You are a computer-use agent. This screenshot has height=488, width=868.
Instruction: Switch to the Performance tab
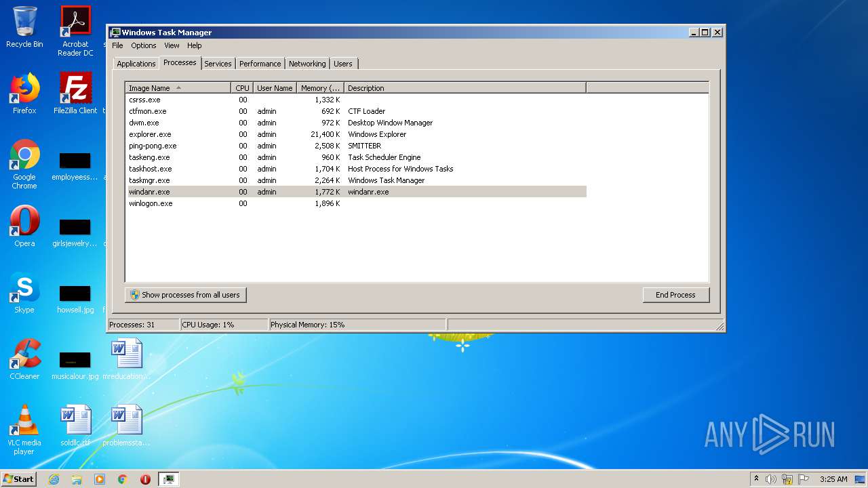260,64
